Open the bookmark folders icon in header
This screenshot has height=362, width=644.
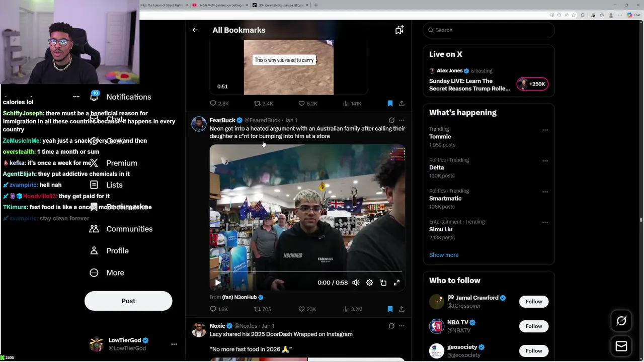pos(399,30)
